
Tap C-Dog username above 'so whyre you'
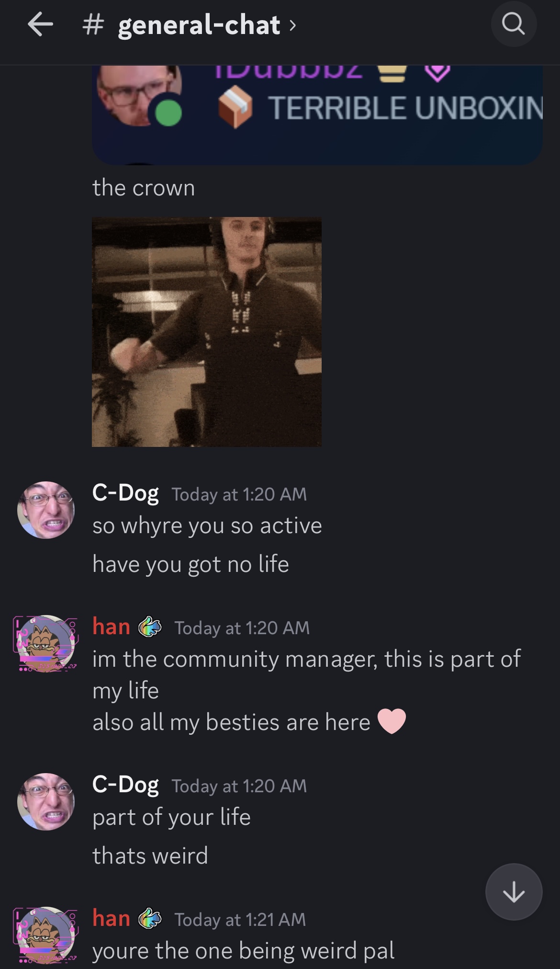click(x=125, y=492)
